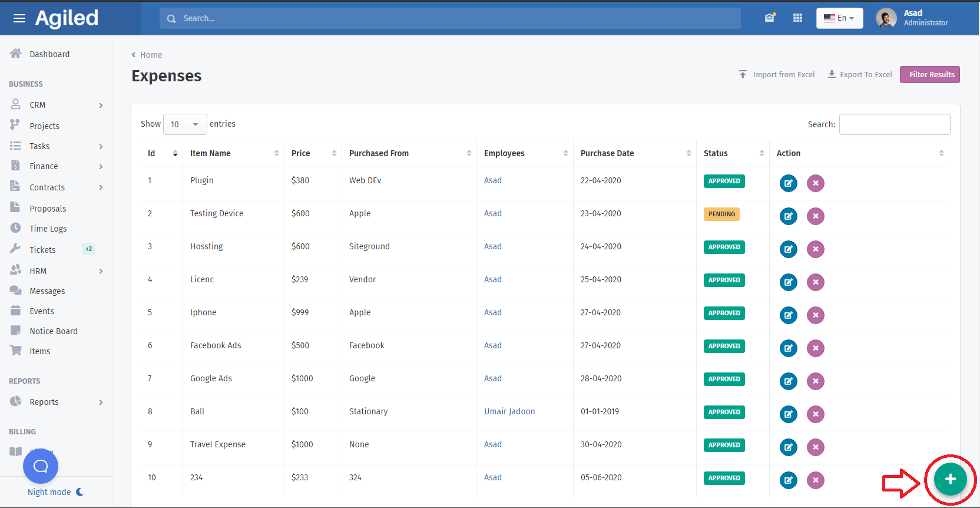Open Projects in the sidebar
The width and height of the screenshot is (980, 508).
(x=45, y=126)
